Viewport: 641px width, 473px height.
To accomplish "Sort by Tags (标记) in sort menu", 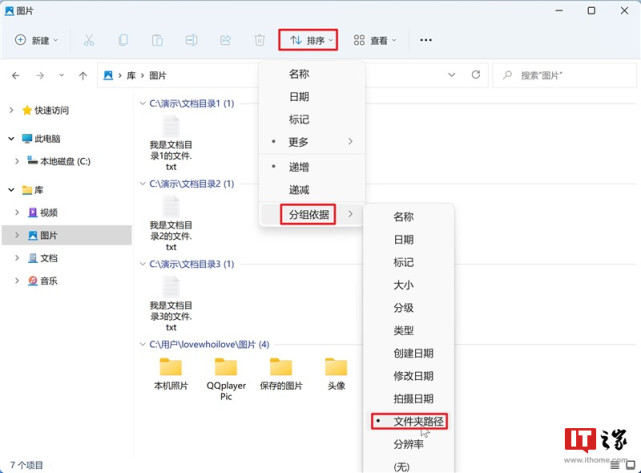I will (312, 119).
